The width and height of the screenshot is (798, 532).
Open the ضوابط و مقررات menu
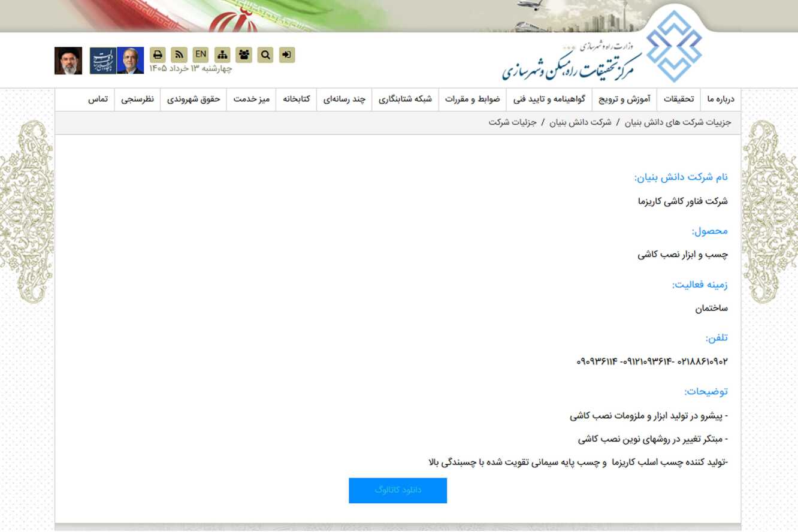(472, 99)
